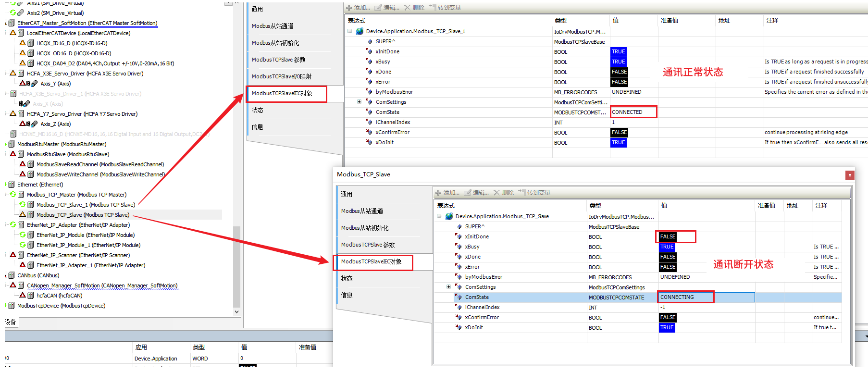Open the ModbusTCPSlave 参数 tab in upper panel
Image resolution: width=868 pixels, height=372 pixels.
[x=279, y=60]
